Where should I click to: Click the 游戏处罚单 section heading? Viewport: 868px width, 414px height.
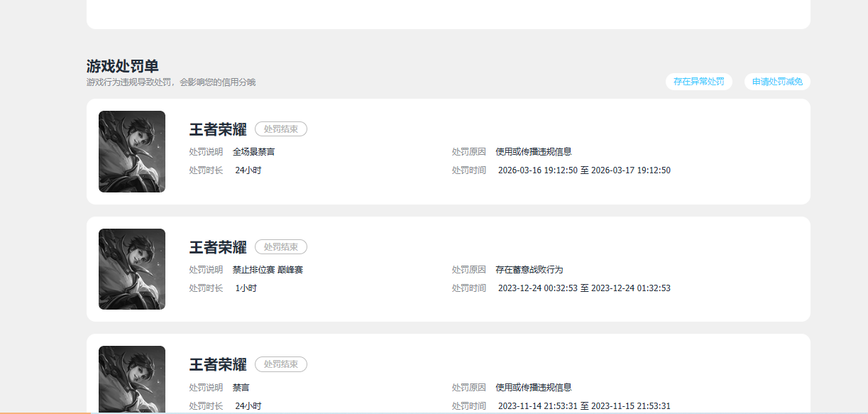tap(123, 67)
